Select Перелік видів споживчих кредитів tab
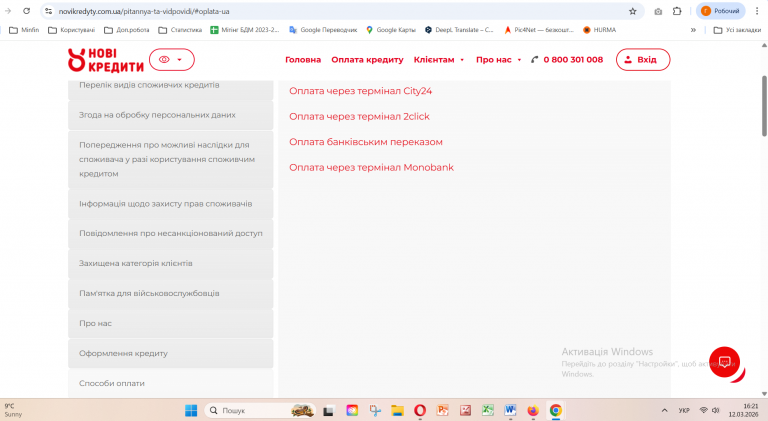Viewport: 768px width, 421px height. (x=170, y=89)
